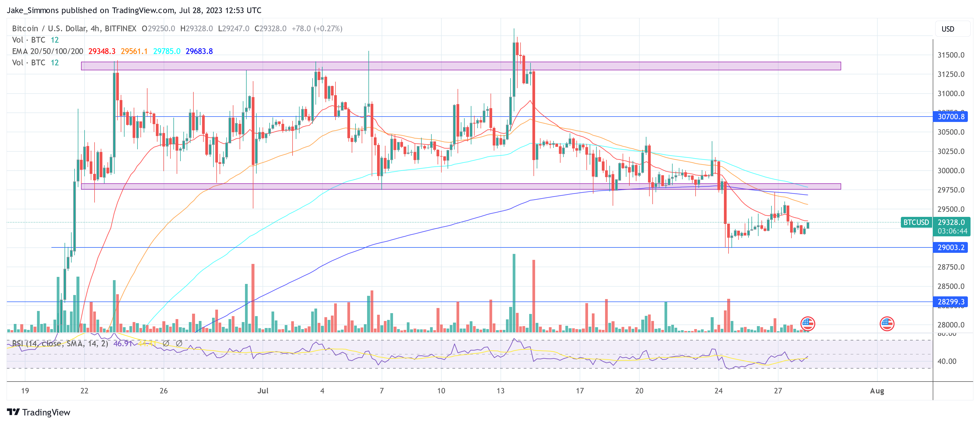
Task: Click the US flag economic event icon near 27
Action: 807,324
